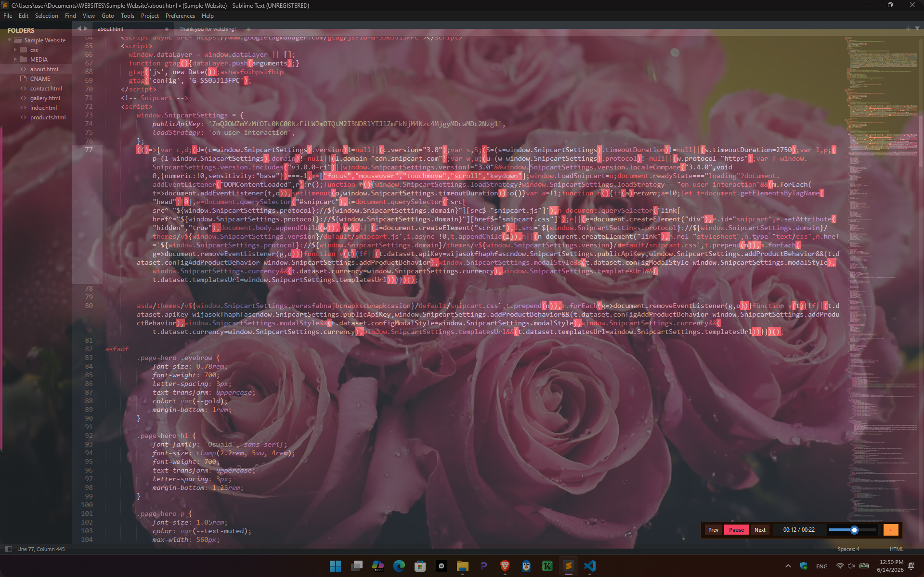Go to previous tab with left arrow
The image size is (924, 577).
[79, 29]
